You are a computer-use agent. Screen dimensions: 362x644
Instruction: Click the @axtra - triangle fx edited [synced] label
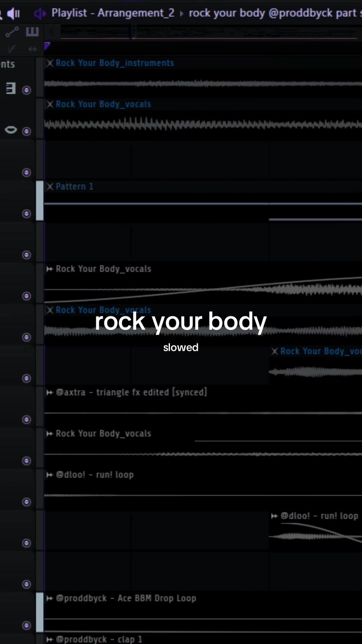point(131,392)
